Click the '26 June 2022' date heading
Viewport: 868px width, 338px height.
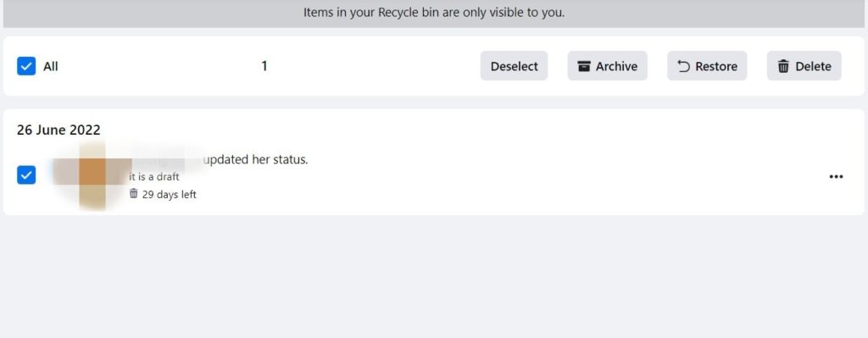(x=58, y=130)
